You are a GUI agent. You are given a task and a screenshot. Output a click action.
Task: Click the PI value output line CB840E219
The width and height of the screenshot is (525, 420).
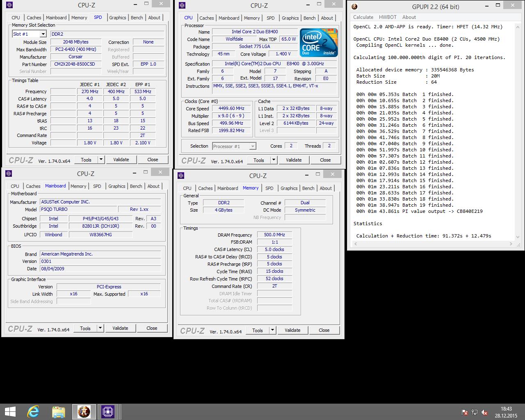pos(419,211)
